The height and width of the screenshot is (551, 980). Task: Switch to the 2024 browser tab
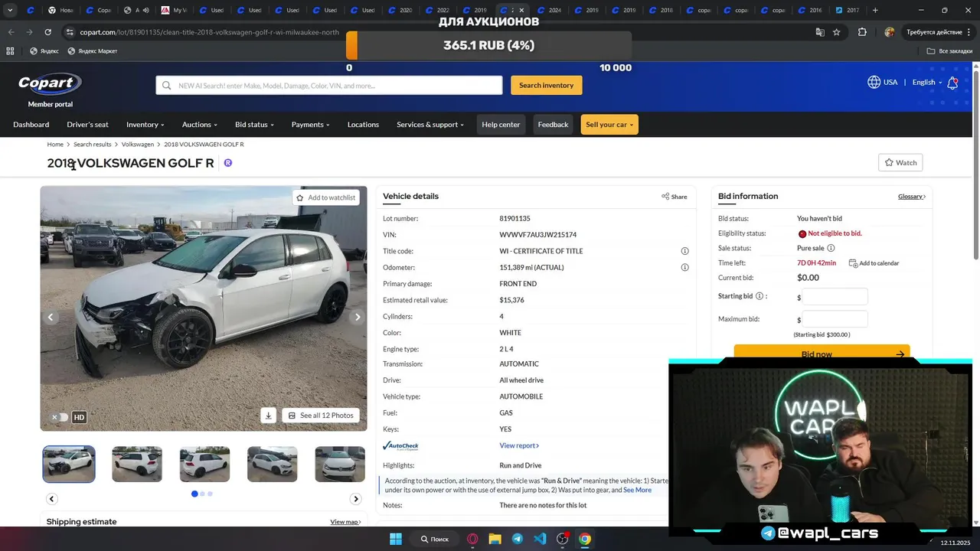click(549, 10)
